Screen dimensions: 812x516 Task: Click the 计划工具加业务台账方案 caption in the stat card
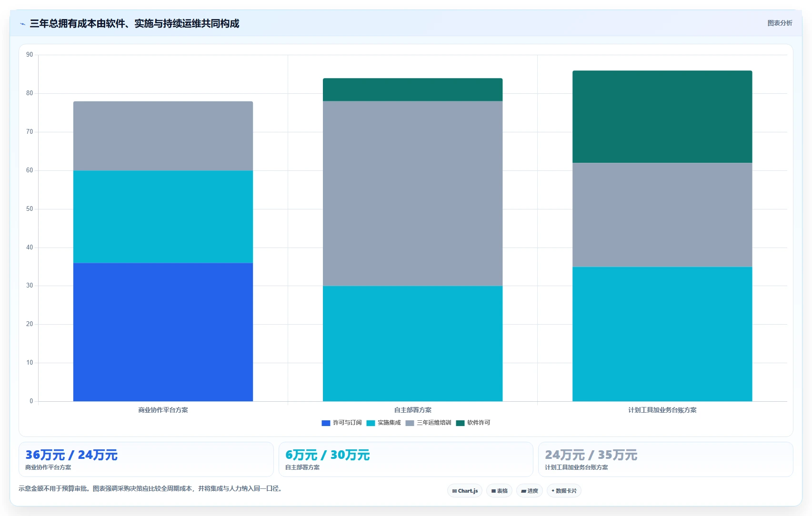(x=576, y=467)
